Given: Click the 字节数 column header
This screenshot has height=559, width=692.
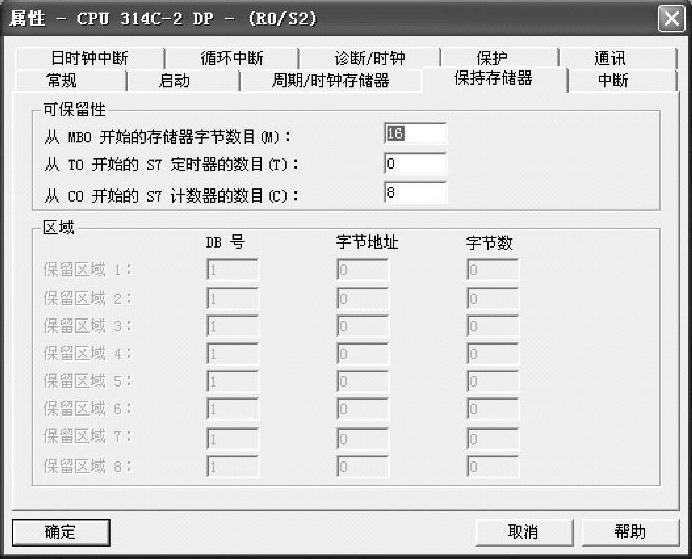Looking at the screenshot, I should [489, 243].
